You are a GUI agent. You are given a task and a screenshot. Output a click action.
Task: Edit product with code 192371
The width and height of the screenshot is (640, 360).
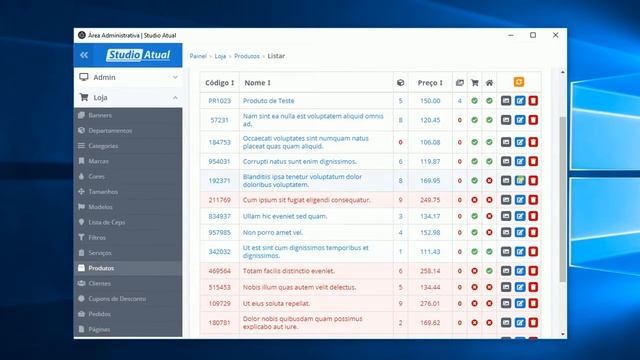tap(520, 180)
